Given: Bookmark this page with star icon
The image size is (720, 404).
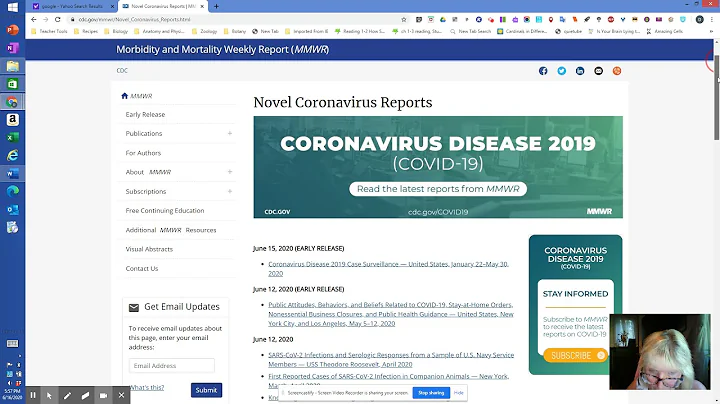Looking at the screenshot, I should (404, 19).
